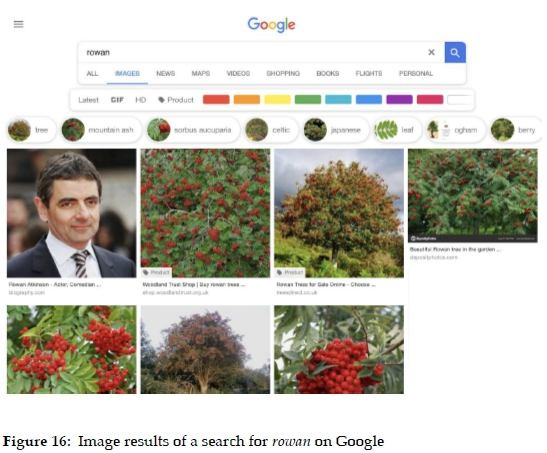Pick the purple color filter swatch
Screen dimensions: 547x453
pyautogui.click(x=399, y=100)
